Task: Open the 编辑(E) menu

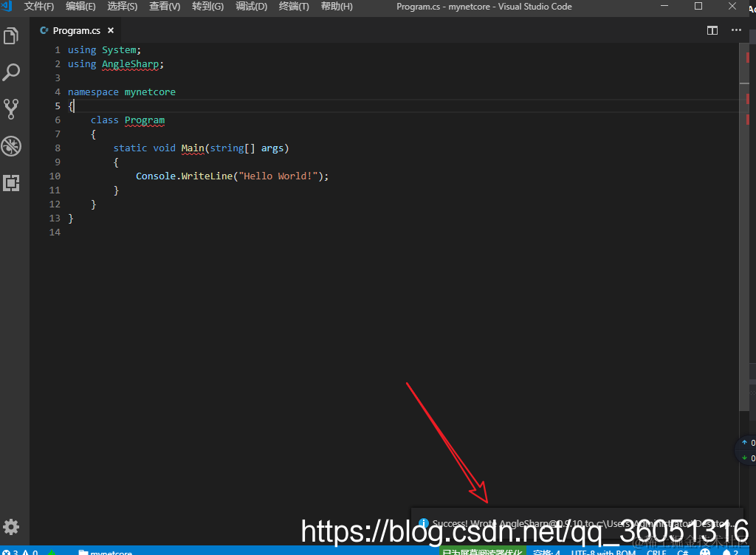Action: click(80, 7)
